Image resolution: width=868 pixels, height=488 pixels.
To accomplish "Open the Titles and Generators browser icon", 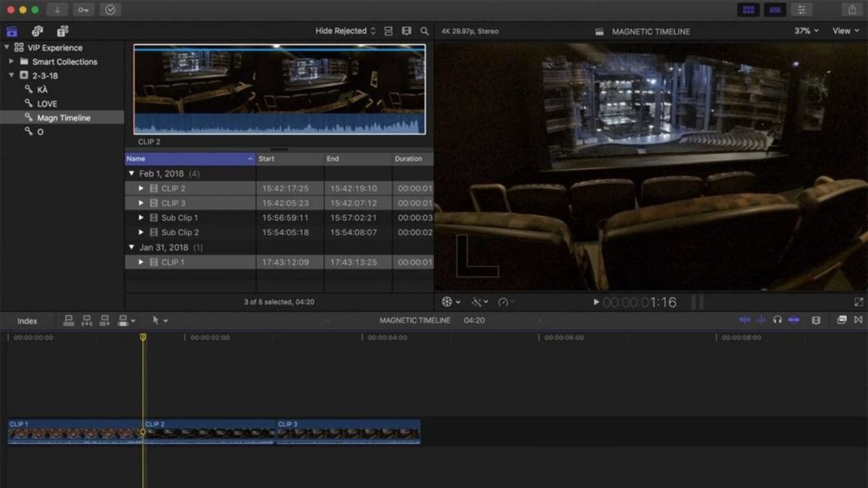I will click(x=62, y=31).
